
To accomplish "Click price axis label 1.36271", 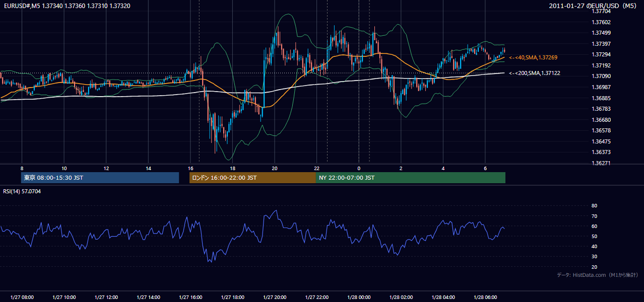I will tap(602, 163).
